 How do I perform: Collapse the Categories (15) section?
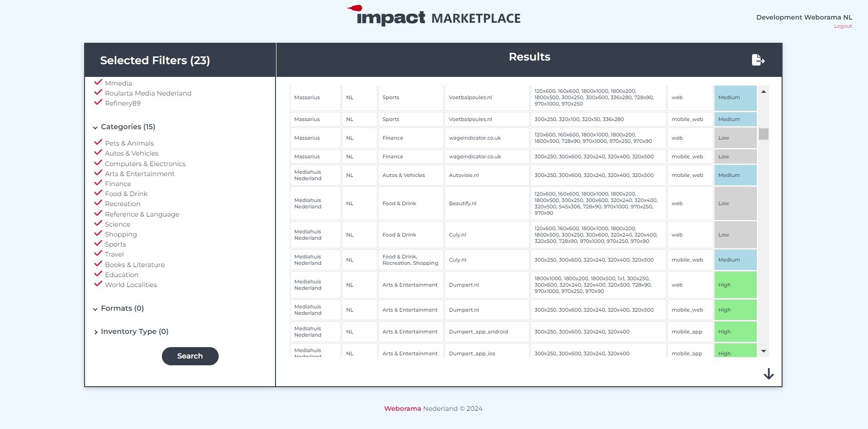95,127
